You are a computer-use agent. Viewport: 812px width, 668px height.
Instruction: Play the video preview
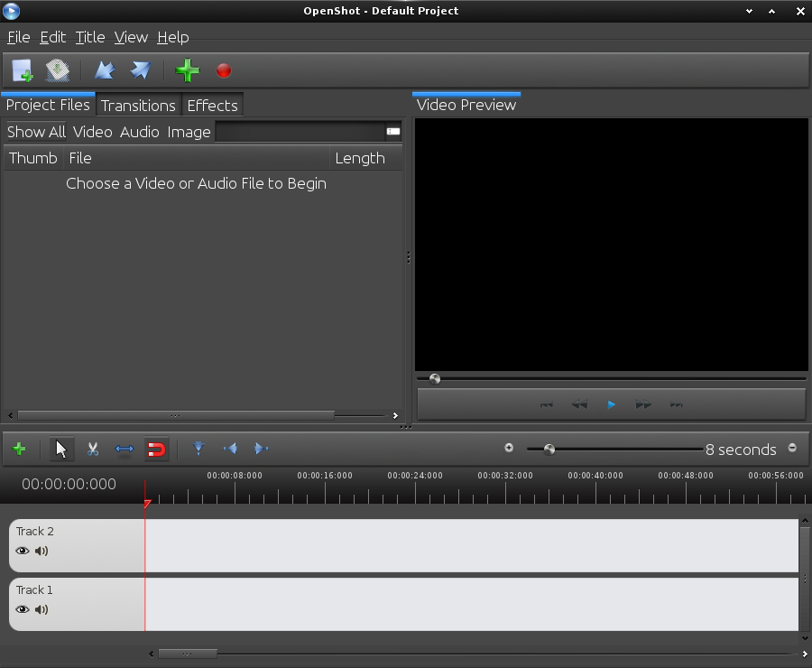tap(611, 404)
